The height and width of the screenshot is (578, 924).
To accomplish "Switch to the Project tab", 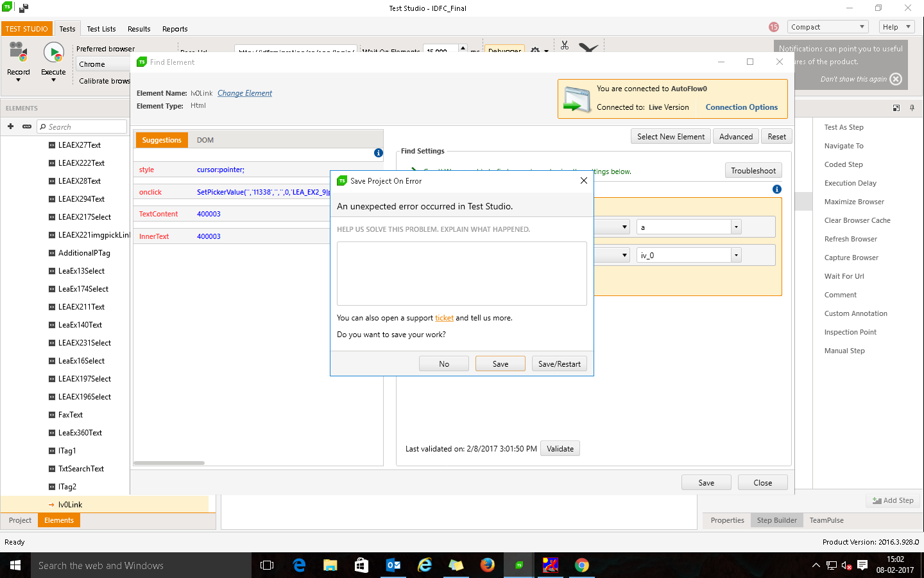I will click(20, 520).
